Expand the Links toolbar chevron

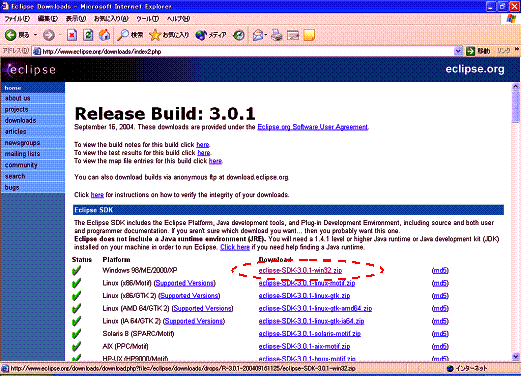517,50
